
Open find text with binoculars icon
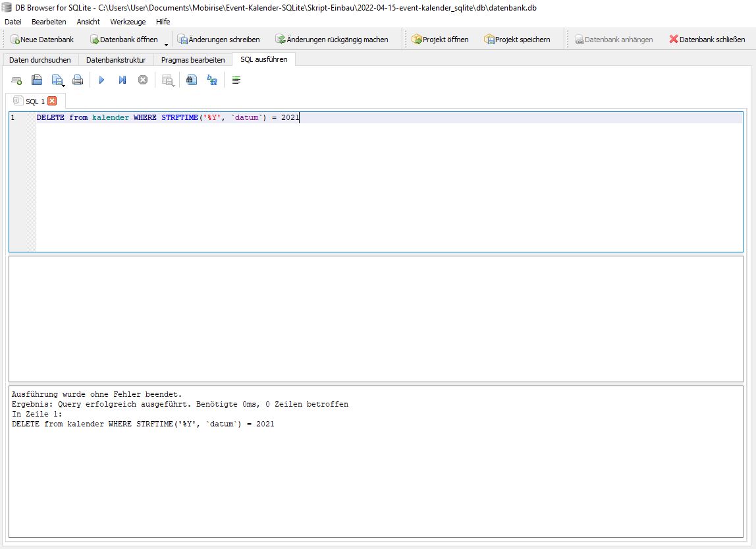[191, 80]
